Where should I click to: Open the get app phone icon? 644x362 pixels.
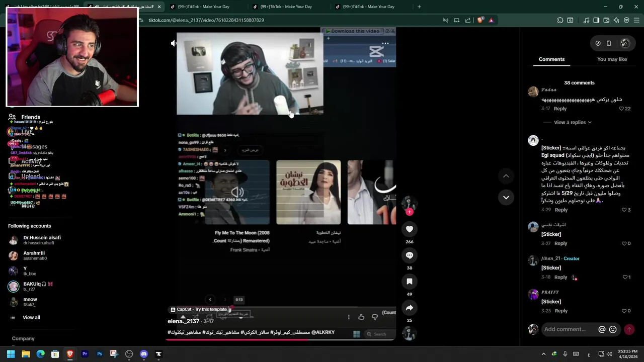609,43
